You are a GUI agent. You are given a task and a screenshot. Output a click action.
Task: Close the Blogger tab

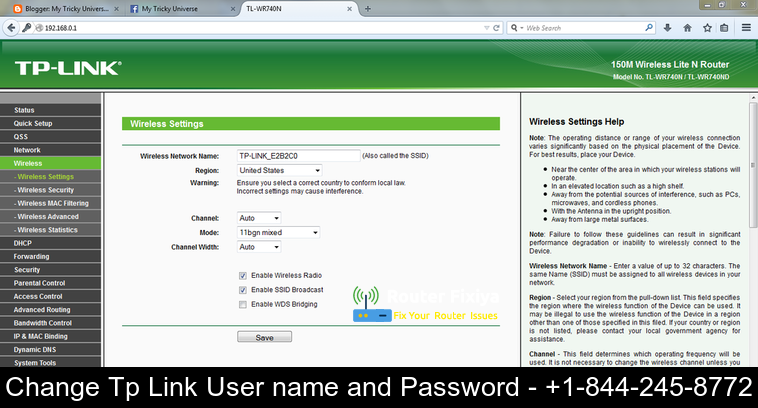point(117,9)
